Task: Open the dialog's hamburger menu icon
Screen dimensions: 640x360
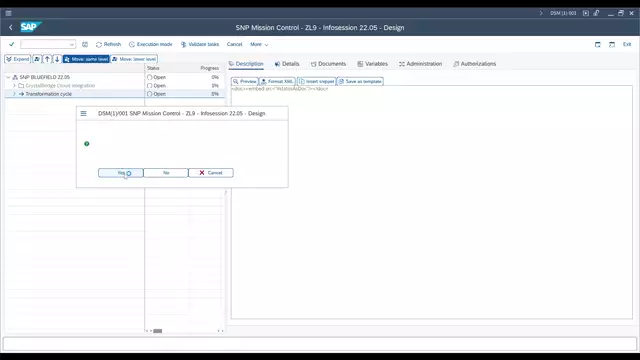Action: point(84,113)
